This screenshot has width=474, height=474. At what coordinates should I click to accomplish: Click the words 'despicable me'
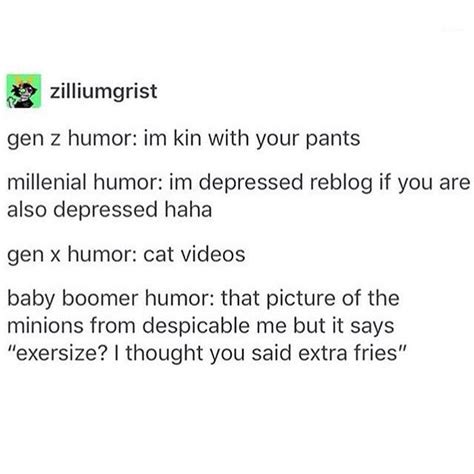tap(214, 326)
